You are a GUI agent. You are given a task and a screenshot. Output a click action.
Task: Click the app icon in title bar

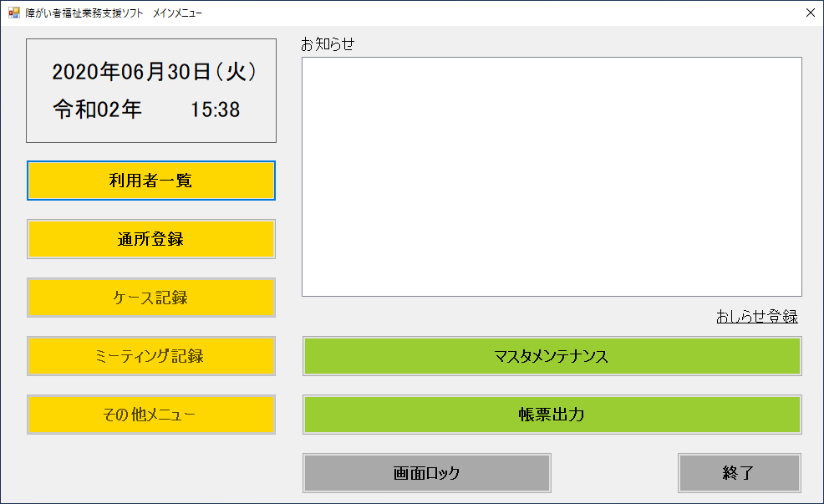coord(13,13)
